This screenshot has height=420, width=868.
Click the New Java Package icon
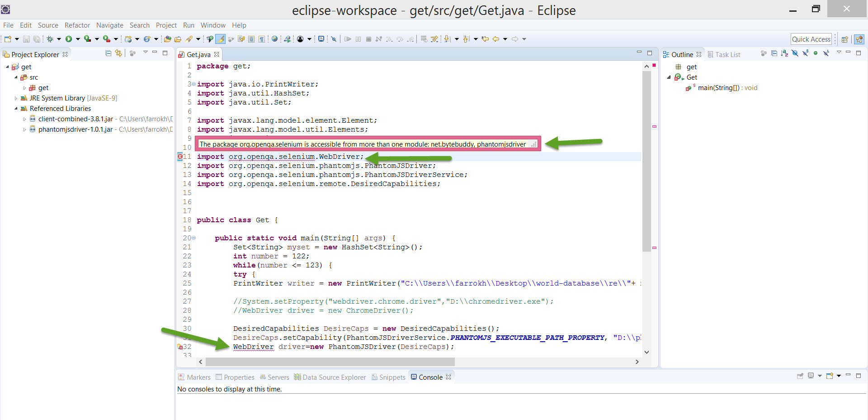click(x=128, y=39)
